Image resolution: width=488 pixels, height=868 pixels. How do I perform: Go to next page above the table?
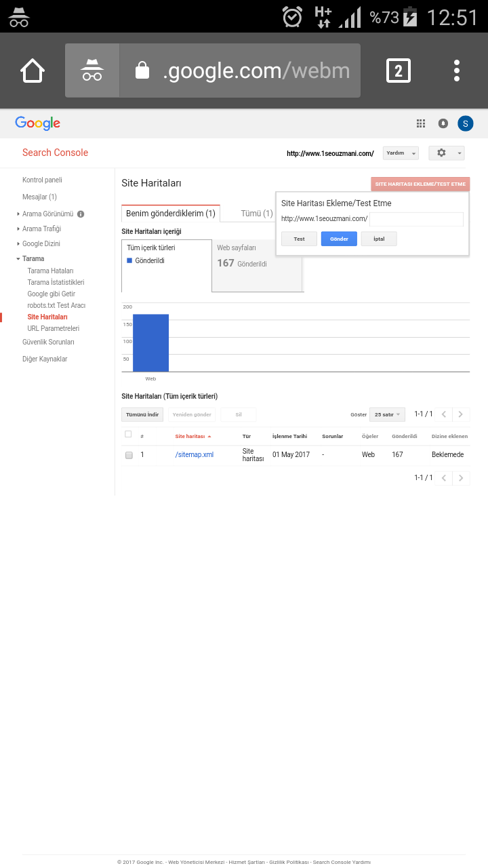(x=461, y=414)
